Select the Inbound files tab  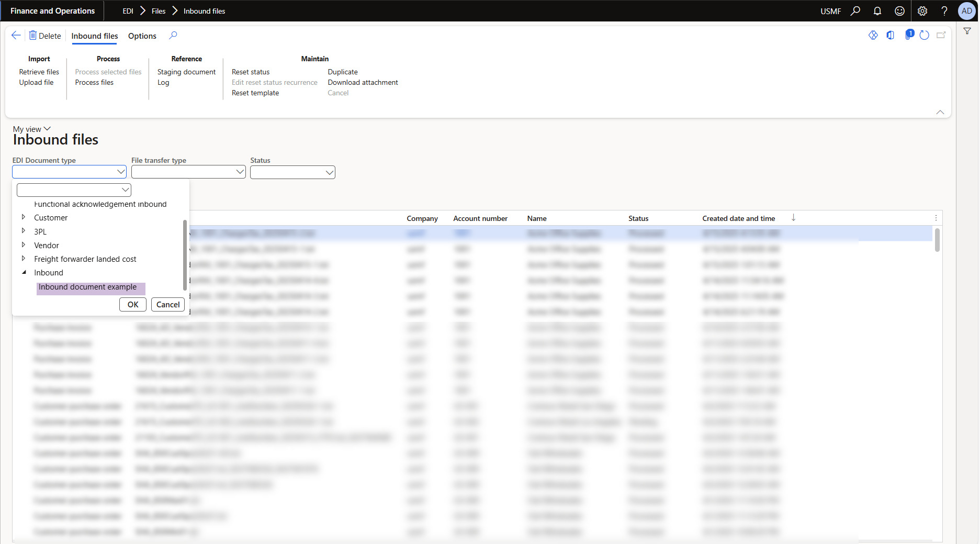pyautogui.click(x=95, y=36)
